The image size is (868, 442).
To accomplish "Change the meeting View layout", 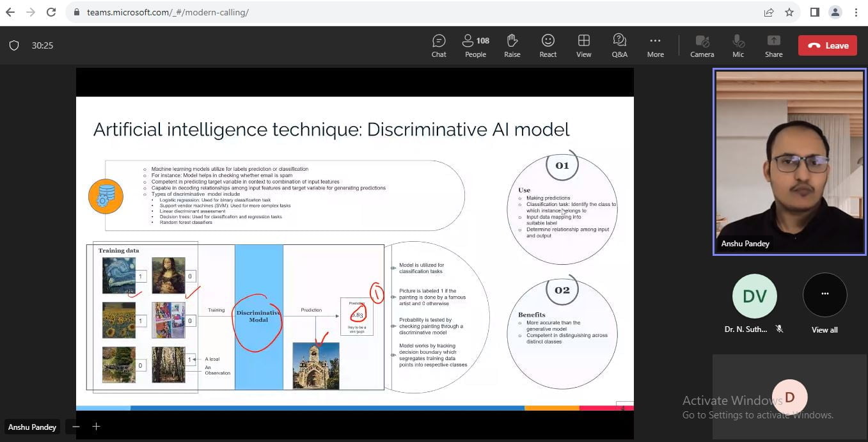I will point(583,45).
